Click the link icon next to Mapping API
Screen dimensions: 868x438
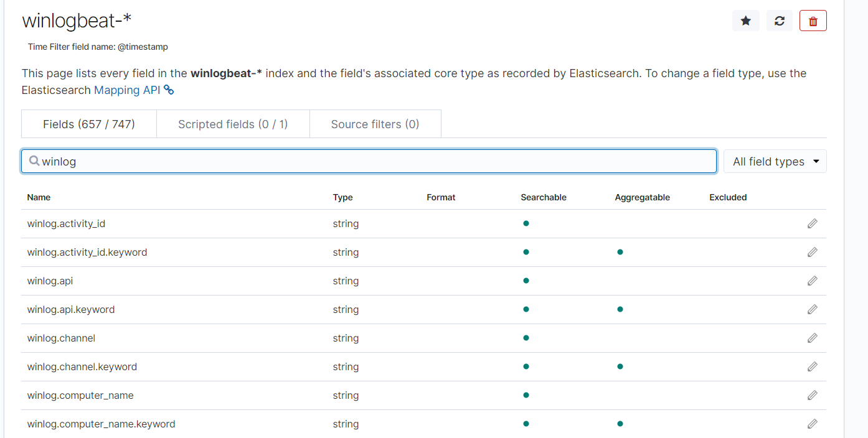click(x=168, y=90)
